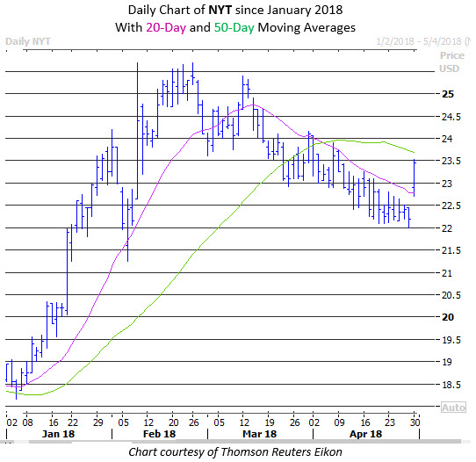476x462 pixels.
Task: Click the '16' date label under January
Action: (53, 422)
